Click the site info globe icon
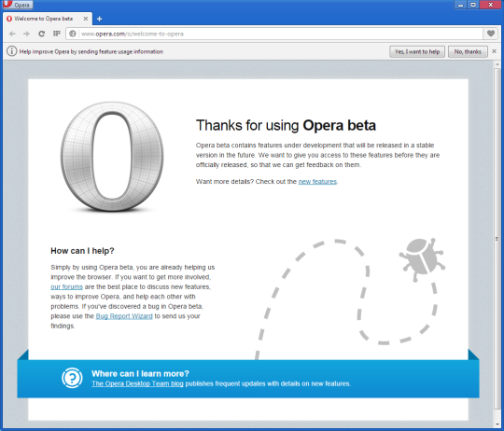Screen dimensions: 504x431 [73, 34]
